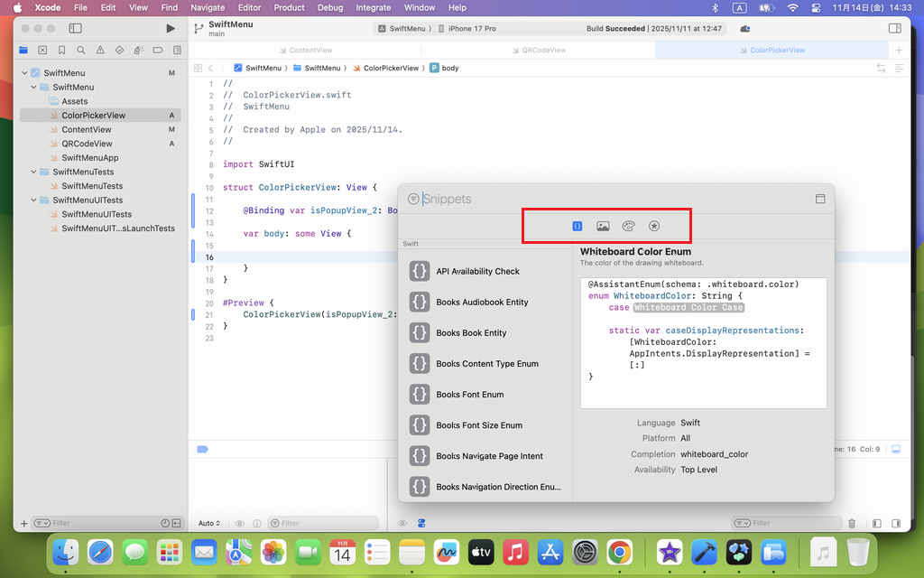Open the Color palette library tab
Screen dimensions: 924x578
coord(629,226)
